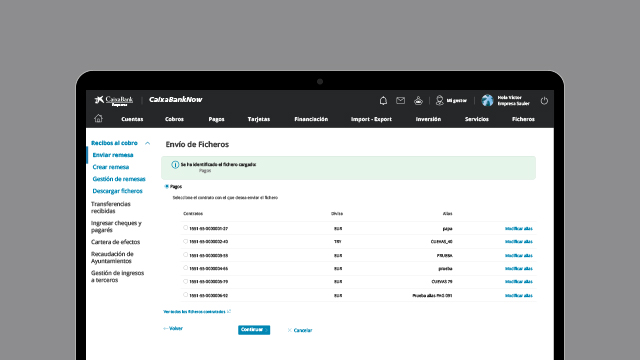Viewport: 640px width, 360px height.
Task: Open the user profile avatar
Action: tap(487, 100)
